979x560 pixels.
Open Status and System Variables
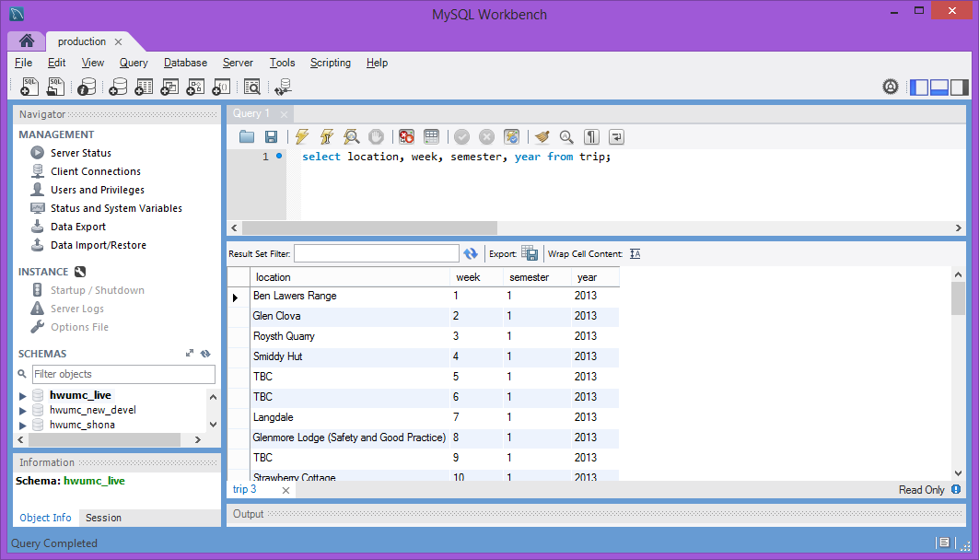pos(116,208)
